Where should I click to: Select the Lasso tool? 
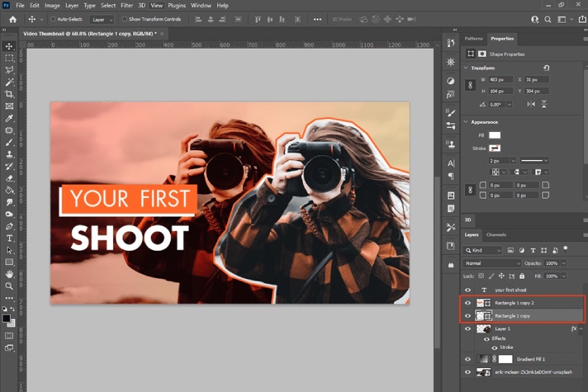click(9, 70)
